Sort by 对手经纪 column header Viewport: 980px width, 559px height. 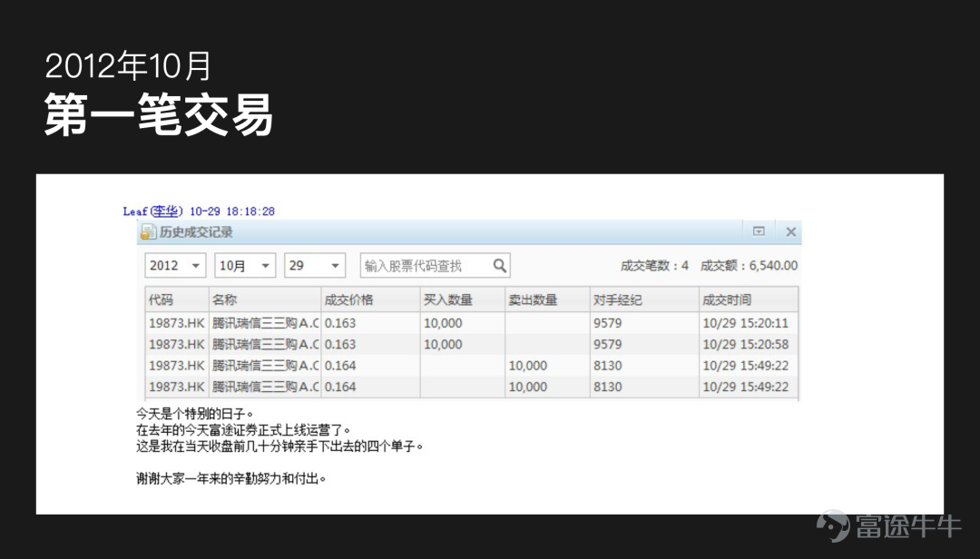click(644, 299)
